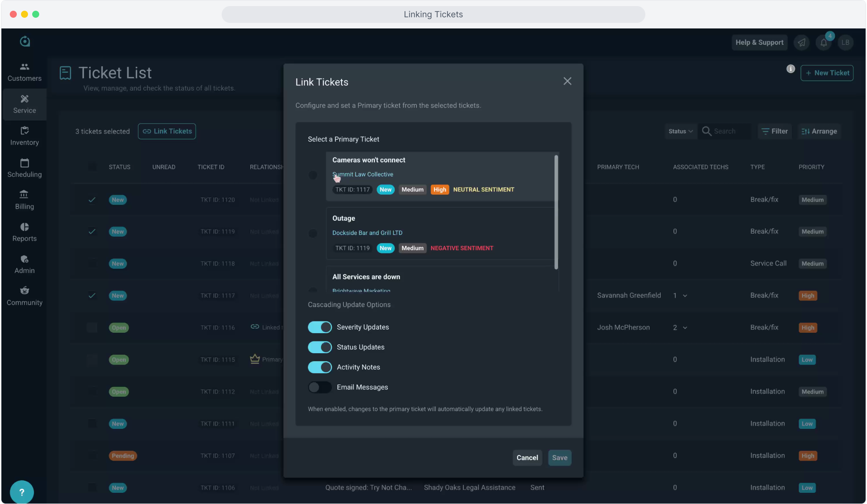The image size is (867, 504).
Task: Click the notifications bell icon
Action: point(824,43)
